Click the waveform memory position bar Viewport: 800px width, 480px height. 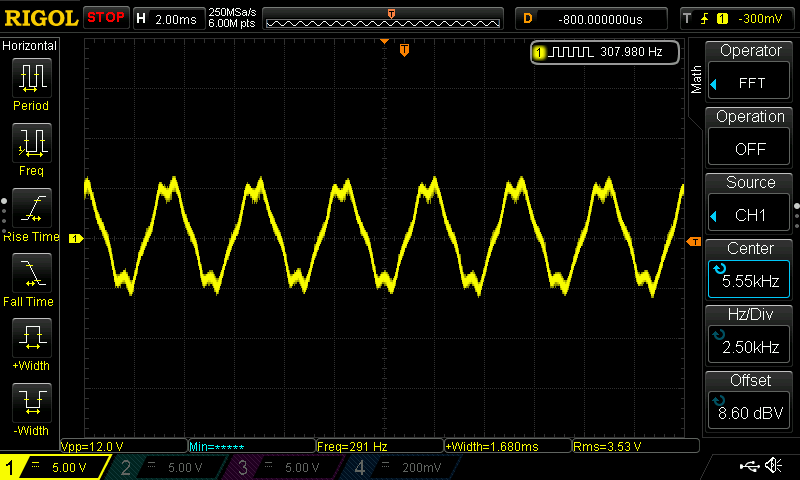pos(383,19)
